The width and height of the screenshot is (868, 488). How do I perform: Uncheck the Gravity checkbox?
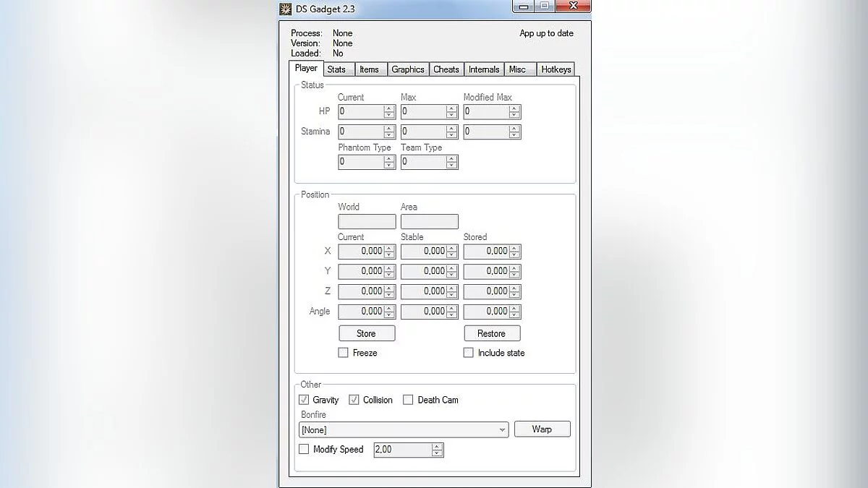[304, 400]
